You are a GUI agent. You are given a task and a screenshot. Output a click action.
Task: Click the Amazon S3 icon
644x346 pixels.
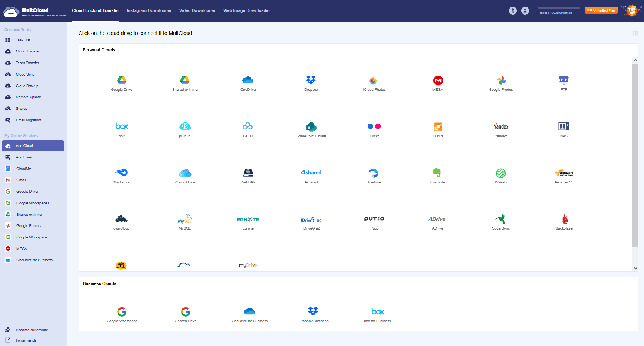click(x=564, y=173)
